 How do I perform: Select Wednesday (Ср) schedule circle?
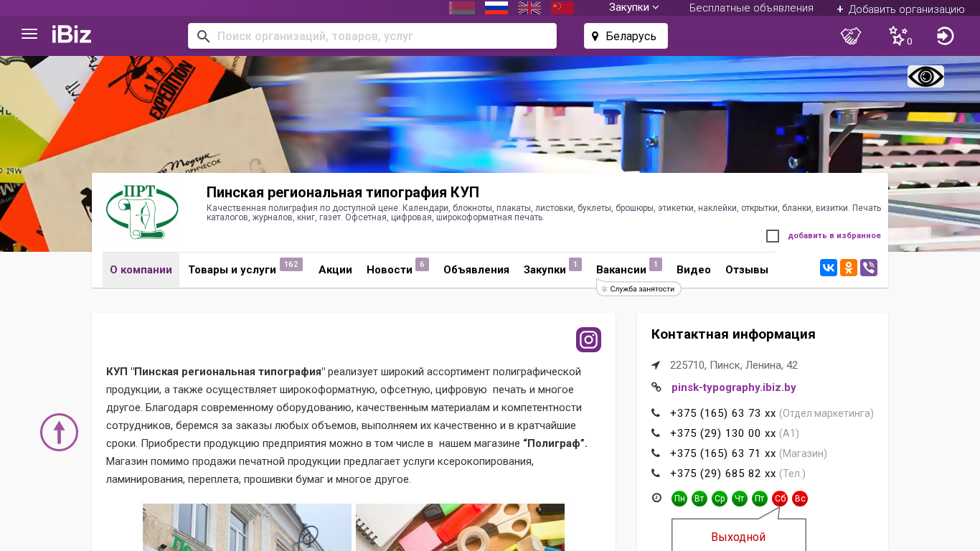coord(720,499)
